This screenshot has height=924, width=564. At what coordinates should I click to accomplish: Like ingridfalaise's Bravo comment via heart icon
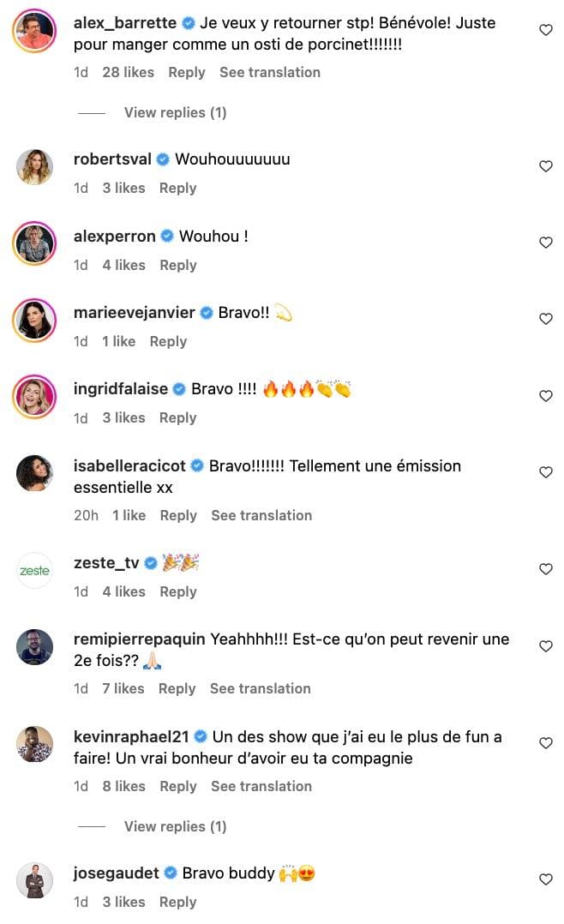[546, 396]
